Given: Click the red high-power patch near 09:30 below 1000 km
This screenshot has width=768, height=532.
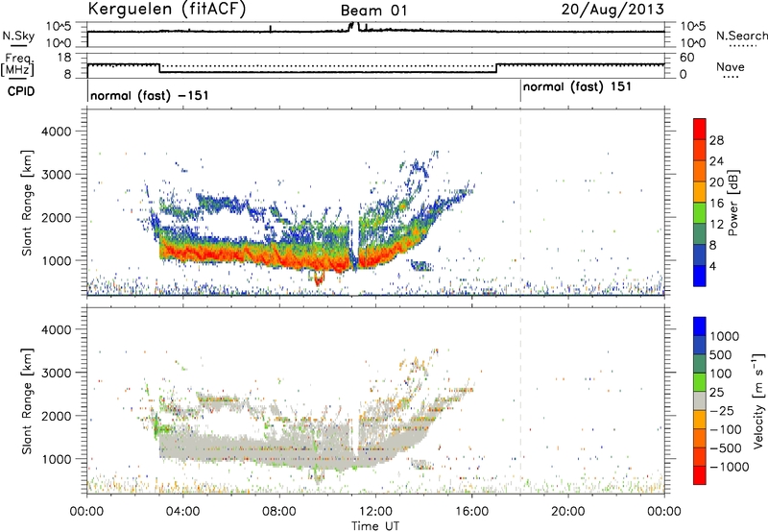Looking at the screenshot, I should coord(319,279).
